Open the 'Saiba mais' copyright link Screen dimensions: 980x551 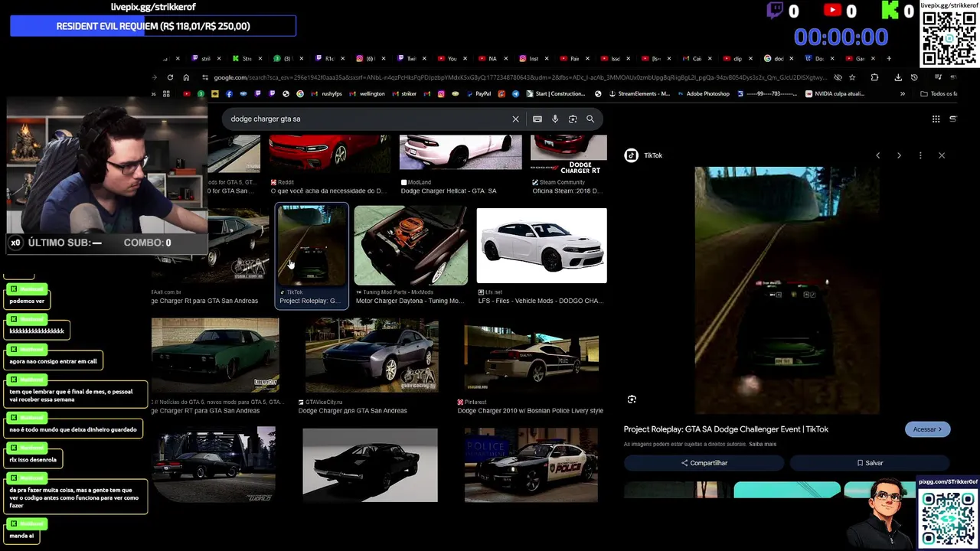[763, 444]
